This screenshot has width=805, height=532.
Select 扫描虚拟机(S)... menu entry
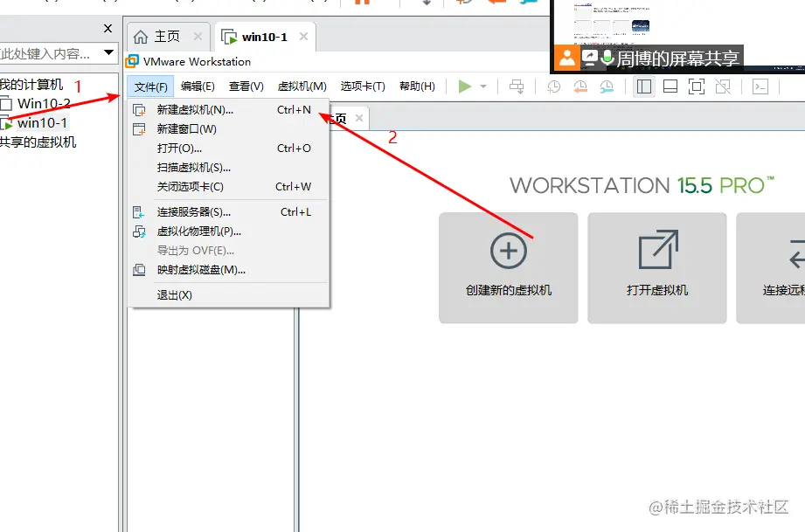[228, 167]
